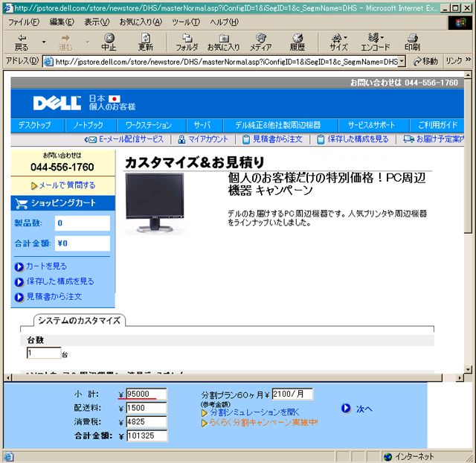This screenshot has width=476, height=463.
Task: Click the Encoding (エンコード) toolbar button
Action: click(x=375, y=42)
